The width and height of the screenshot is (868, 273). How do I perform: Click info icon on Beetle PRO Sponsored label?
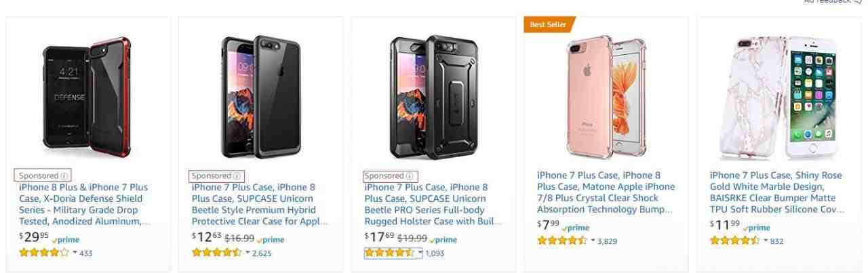click(409, 176)
